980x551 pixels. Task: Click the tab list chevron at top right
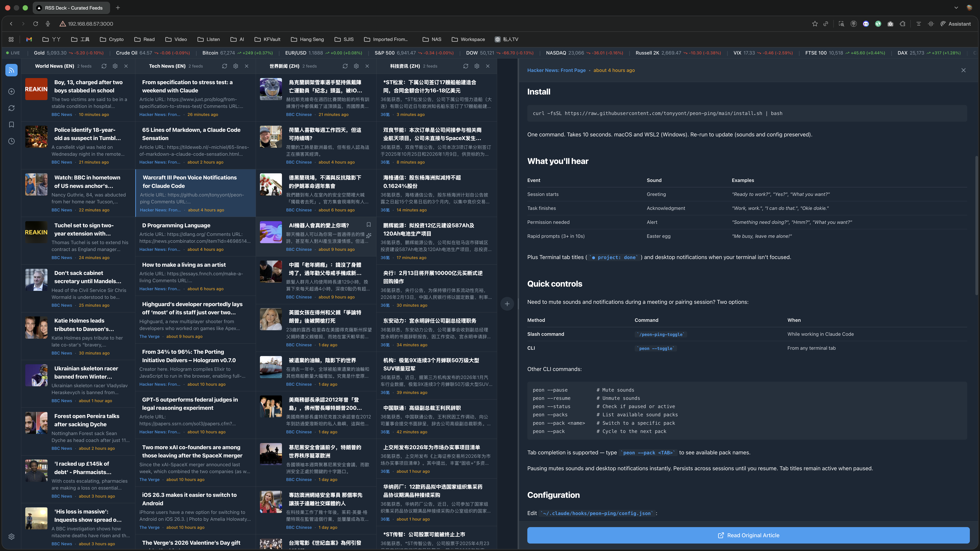(956, 8)
